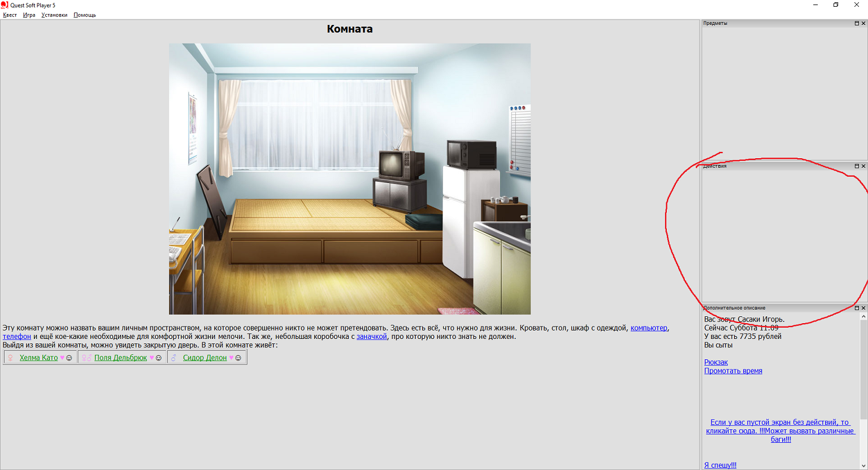This screenshot has height=470, width=868.
Task: Click the empty-screen fix link 'Если у вас пустой экран'
Action: pyautogui.click(x=780, y=430)
